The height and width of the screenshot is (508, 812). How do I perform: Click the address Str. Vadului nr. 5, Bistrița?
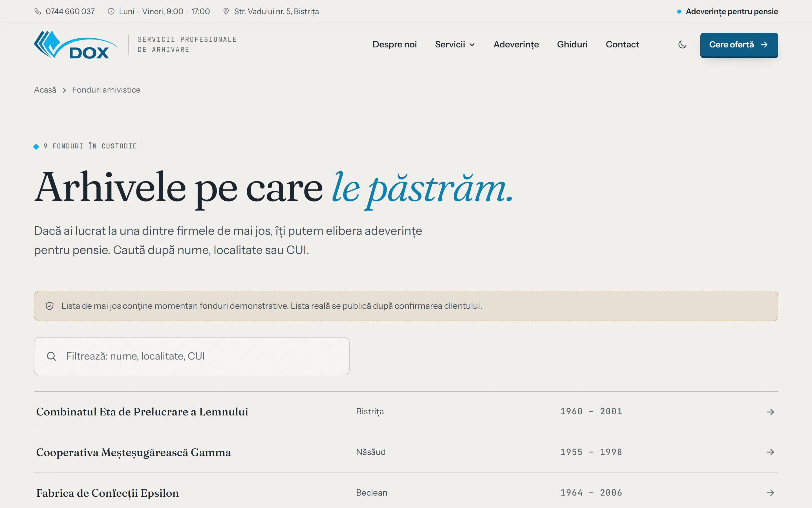(277, 11)
